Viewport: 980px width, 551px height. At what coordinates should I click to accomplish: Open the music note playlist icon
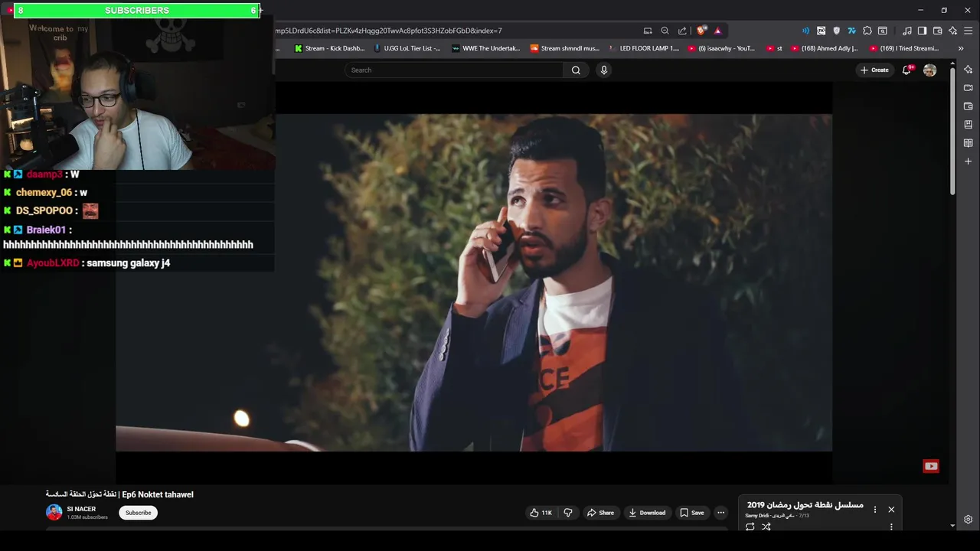point(907,31)
